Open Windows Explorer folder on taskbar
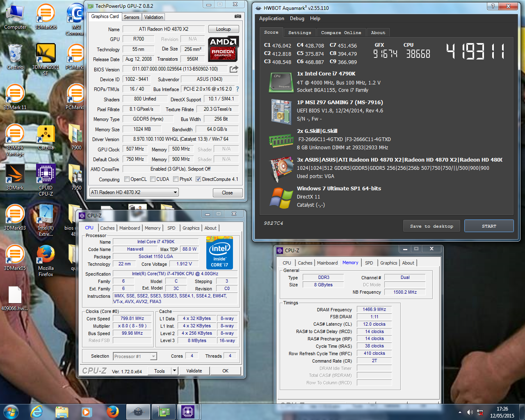The image size is (525, 420). pos(62,412)
